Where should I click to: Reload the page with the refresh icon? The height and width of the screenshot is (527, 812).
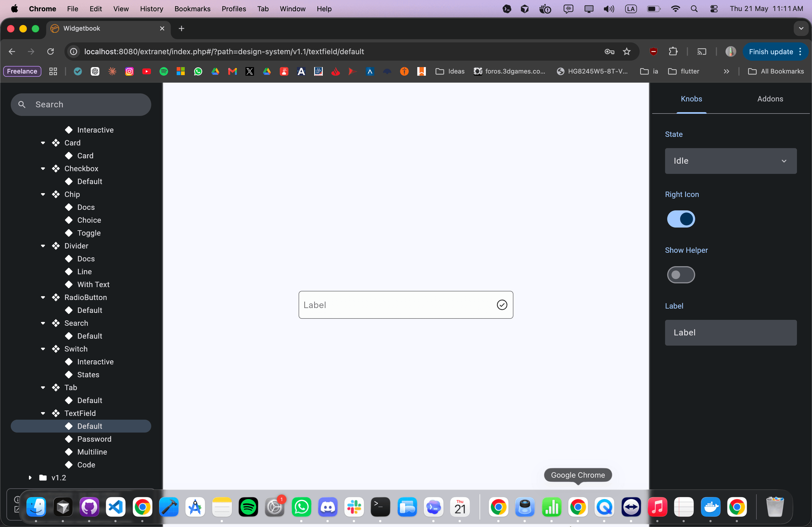(50, 52)
